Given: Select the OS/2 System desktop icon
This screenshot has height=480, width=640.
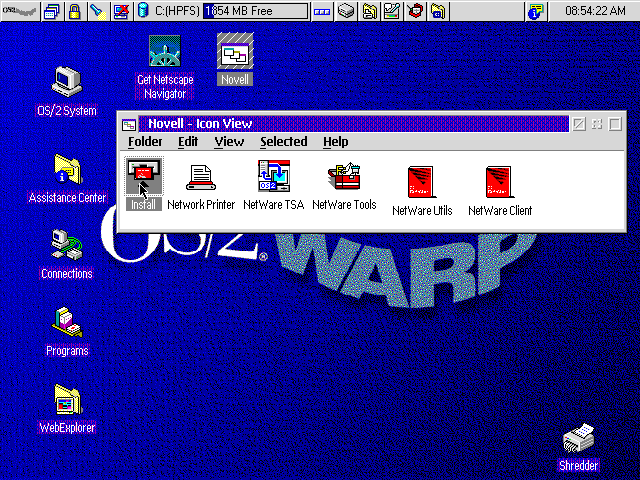Looking at the screenshot, I should point(67,82).
